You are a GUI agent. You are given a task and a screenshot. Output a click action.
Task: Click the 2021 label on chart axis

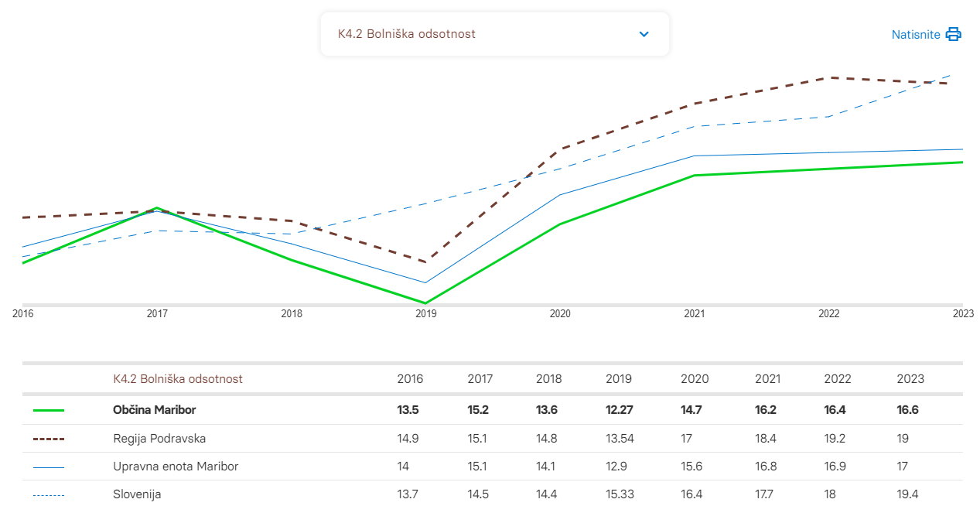[694, 314]
